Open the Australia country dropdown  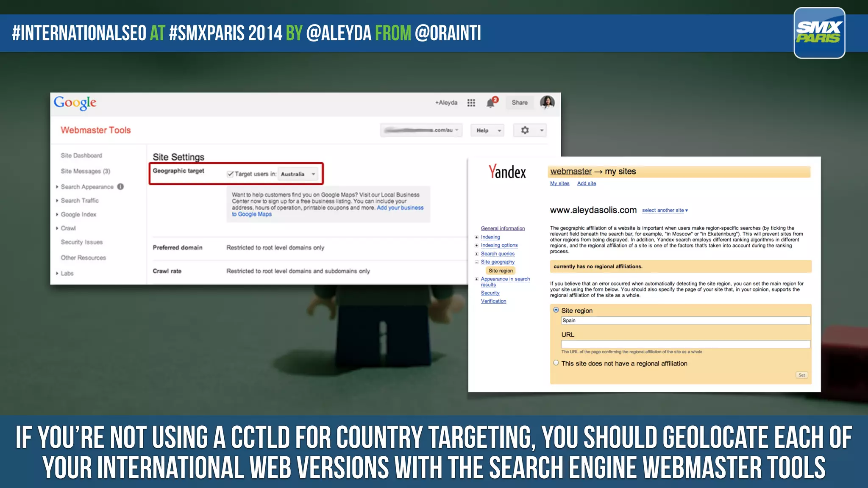tap(298, 174)
